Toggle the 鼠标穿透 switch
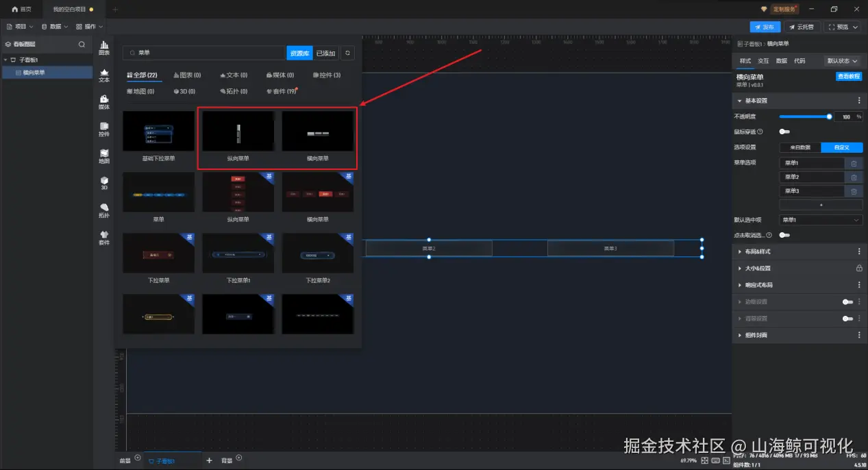The image size is (868, 470). click(784, 132)
